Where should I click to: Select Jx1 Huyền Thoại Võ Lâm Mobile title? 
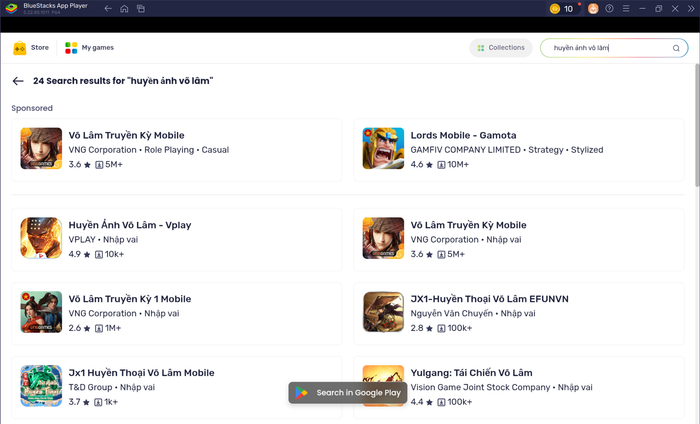[142, 373]
